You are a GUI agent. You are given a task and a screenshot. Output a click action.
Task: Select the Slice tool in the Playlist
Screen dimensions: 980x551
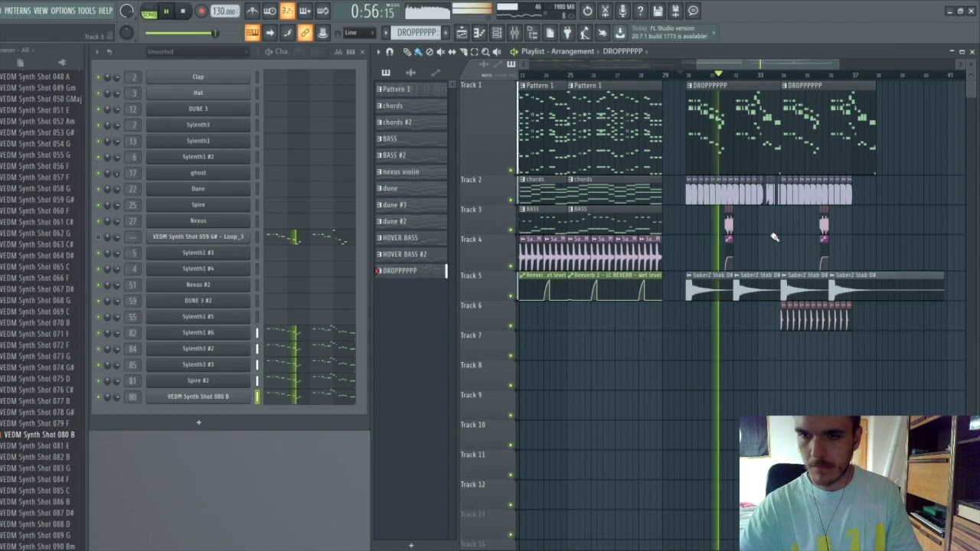[x=463, y=51]
